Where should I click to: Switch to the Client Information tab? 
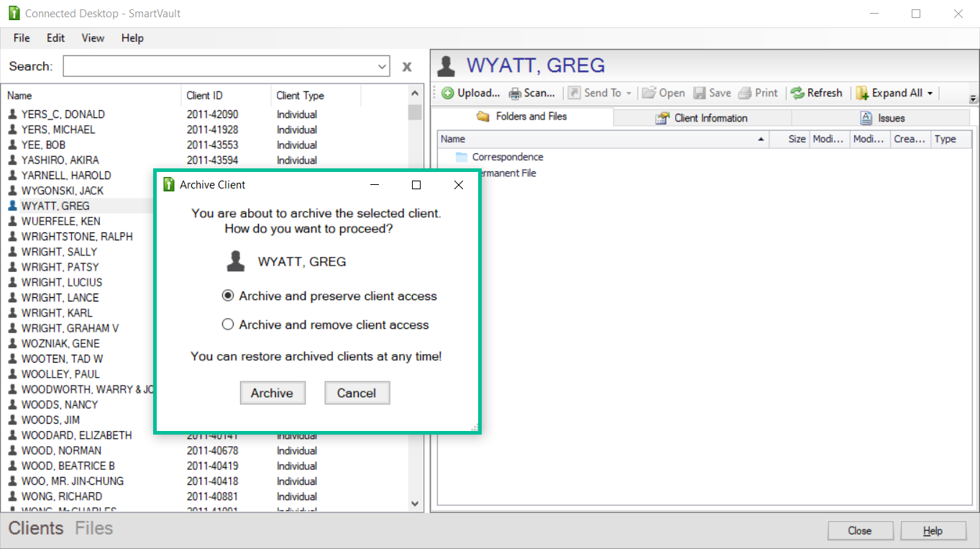(x=702, y=118)
